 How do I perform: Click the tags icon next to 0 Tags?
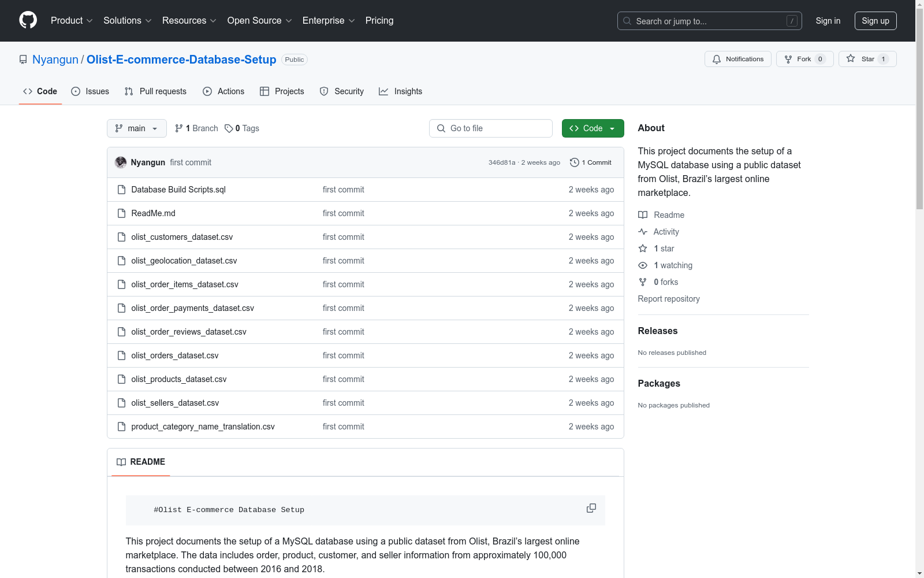coord(229,128)
